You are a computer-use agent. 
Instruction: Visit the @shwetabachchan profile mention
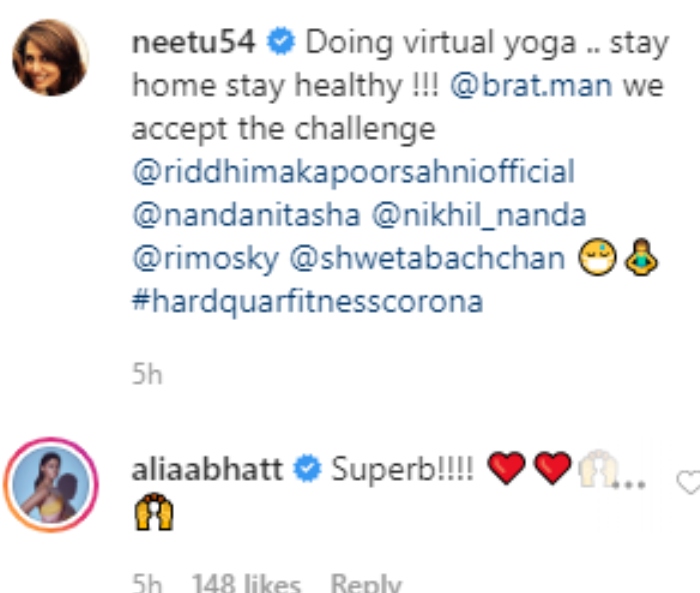[429, 257]
